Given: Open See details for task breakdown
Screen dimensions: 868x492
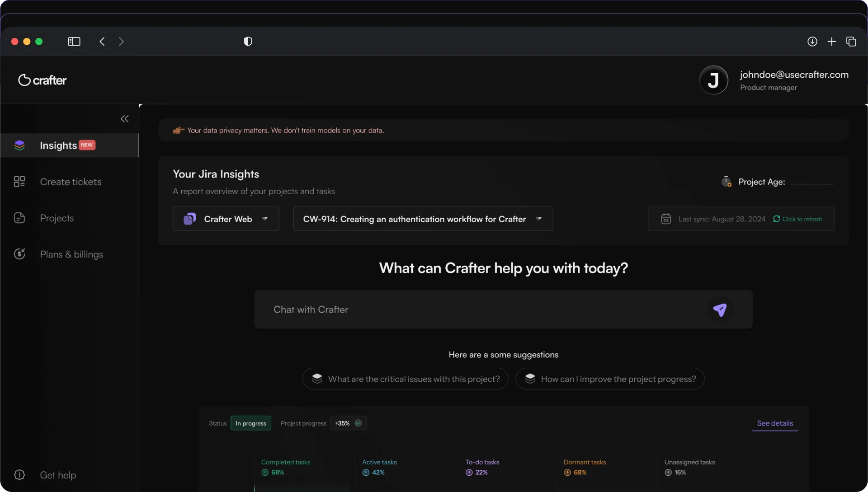Looking at the screenshot, I should [x=774, y=424].
